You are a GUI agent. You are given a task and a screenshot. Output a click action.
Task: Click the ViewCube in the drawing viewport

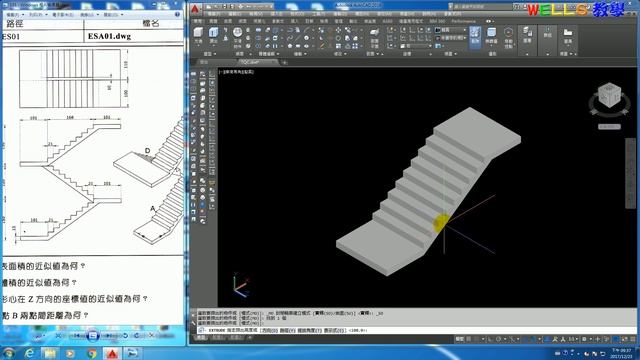pos(609,96)
